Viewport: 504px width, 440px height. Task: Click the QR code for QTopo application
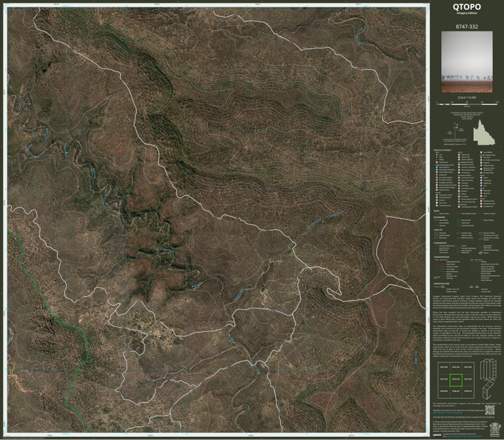tap(490, 410)
